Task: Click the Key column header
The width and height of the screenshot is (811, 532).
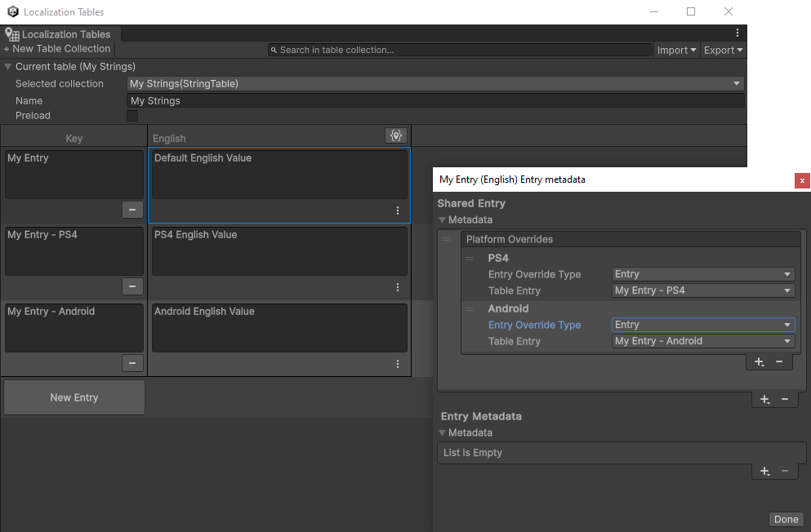Action: click(x=74, y=139)
